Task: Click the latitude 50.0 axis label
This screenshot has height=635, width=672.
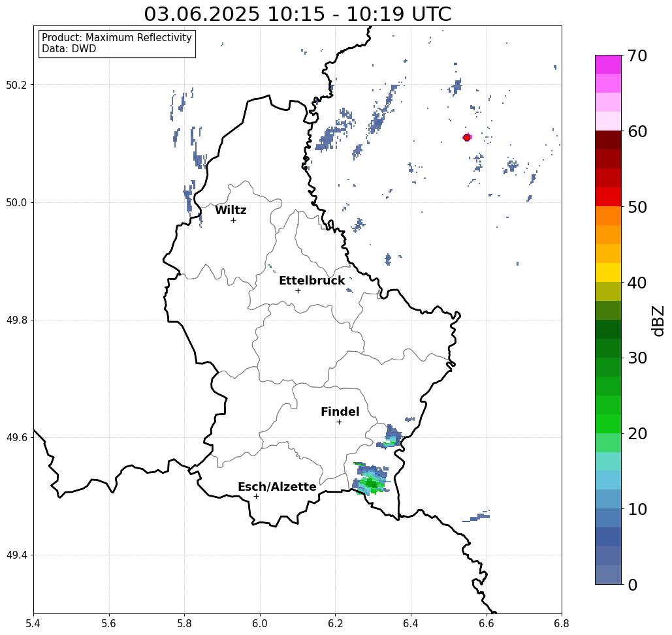Action: point(16,202)
